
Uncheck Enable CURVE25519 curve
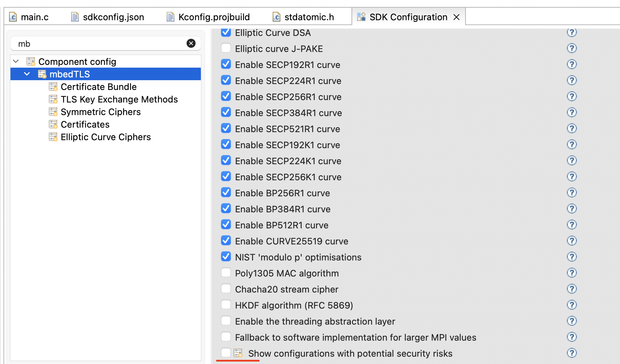(226, 240)
